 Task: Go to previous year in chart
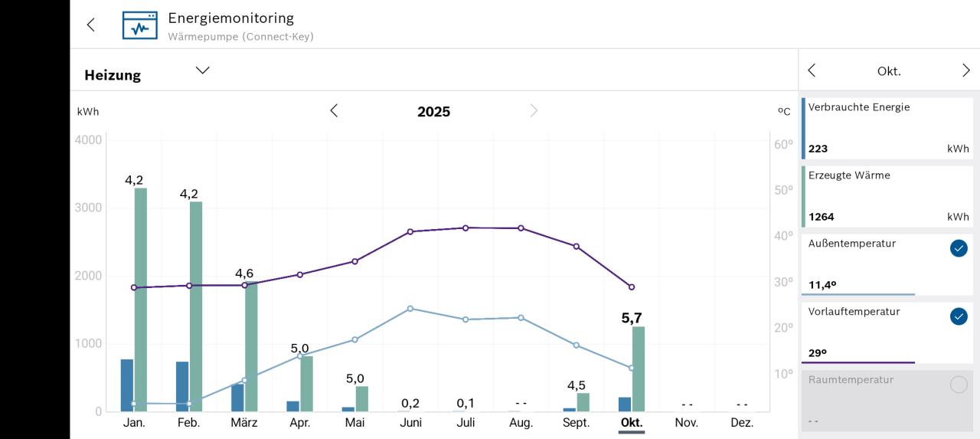[334, 111]
